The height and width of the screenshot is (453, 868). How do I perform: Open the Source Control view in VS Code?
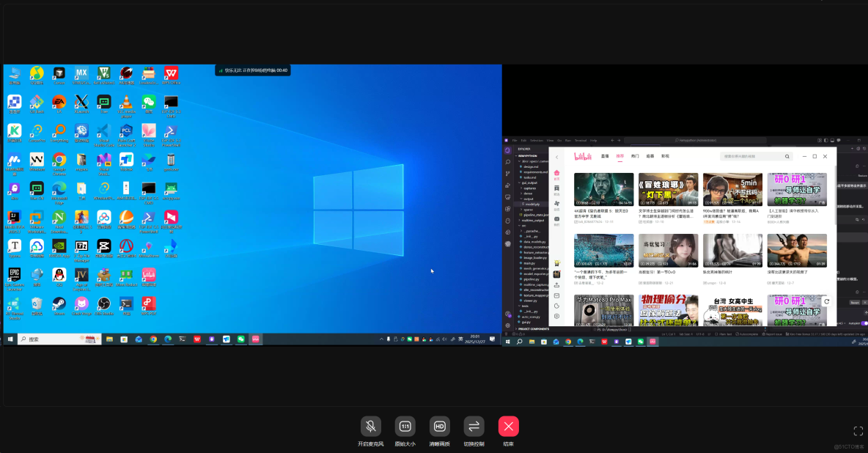[x=507, y=174]
